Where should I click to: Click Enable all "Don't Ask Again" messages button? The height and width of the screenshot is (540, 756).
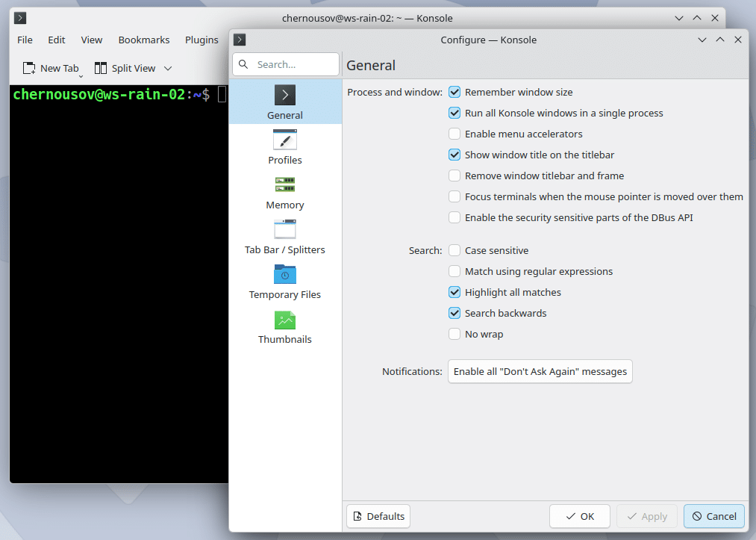pos(540,372)
